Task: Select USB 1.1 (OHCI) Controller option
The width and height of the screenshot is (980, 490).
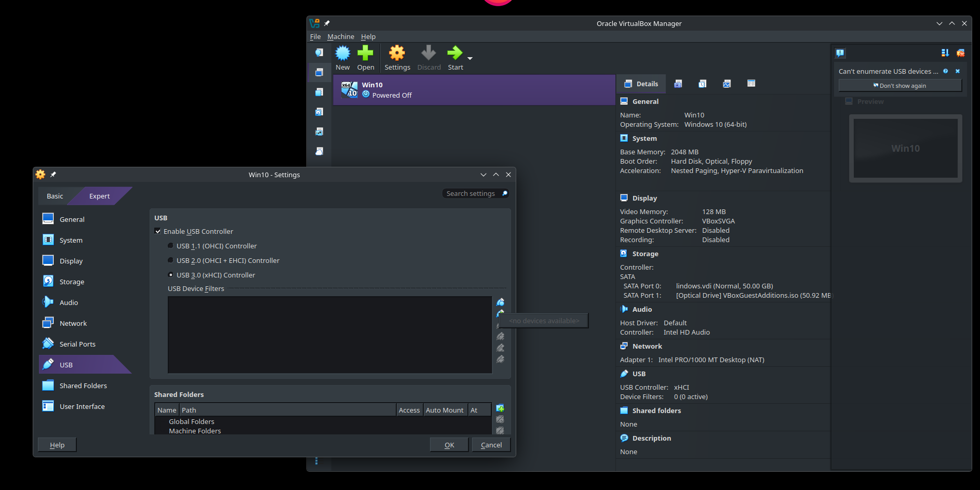Action: [171, 246]
